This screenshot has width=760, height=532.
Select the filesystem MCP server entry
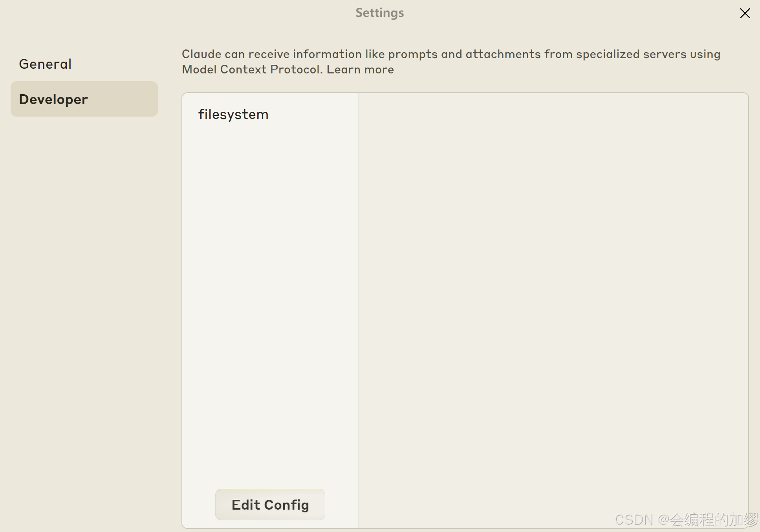(x=233, y=114)
